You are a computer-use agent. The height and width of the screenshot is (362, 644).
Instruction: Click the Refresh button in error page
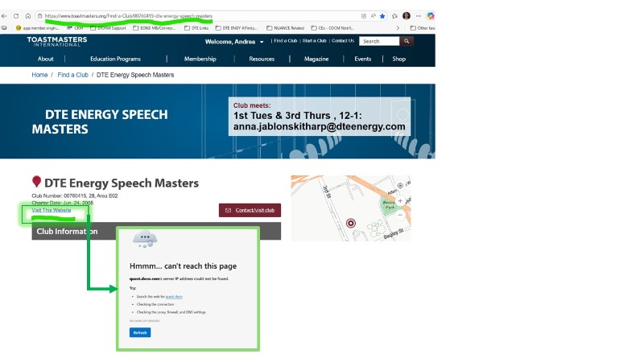coord(139,332)
